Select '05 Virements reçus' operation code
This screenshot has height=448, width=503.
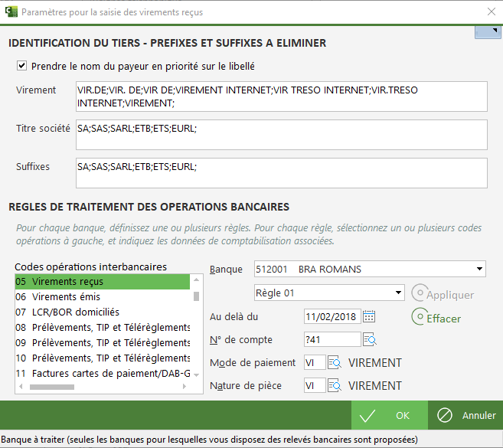102,282
